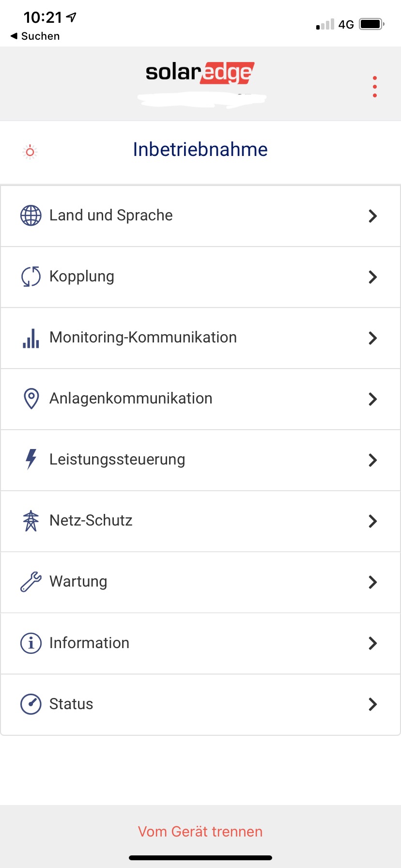Tap the red sun status indicator icon

click(30, 152)
